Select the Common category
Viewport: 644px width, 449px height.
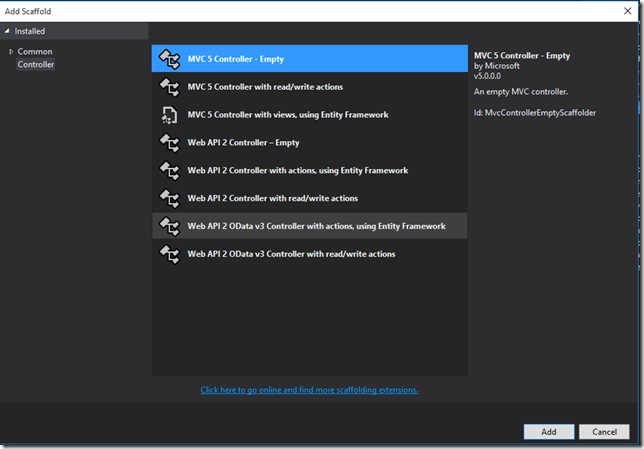[35, 52]
